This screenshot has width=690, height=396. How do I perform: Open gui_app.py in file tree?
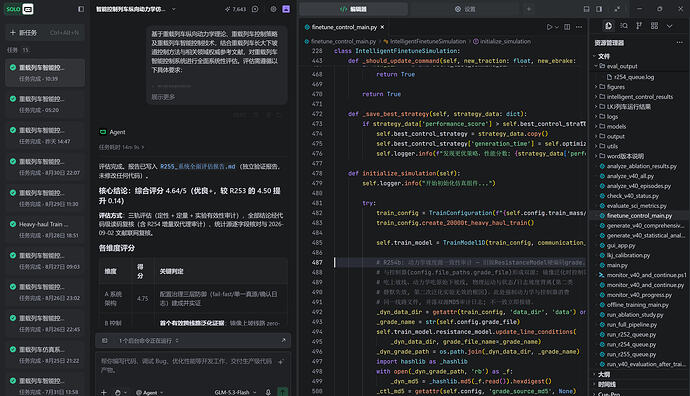click(x=621, y=246)
